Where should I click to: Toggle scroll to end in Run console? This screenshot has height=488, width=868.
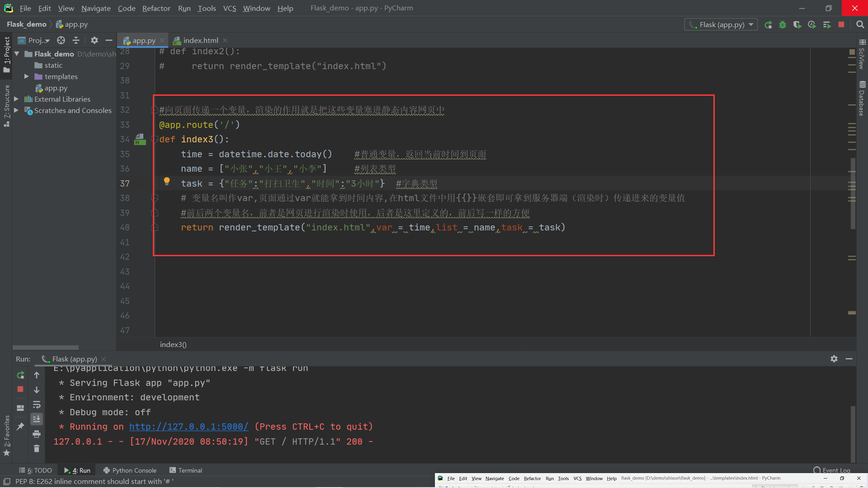[37, 419]
